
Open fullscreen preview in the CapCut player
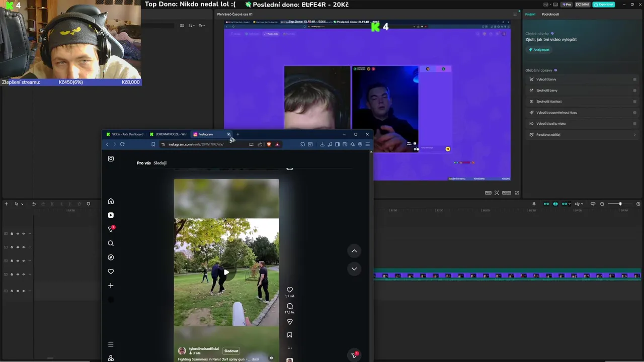click(x=517, y=193)
